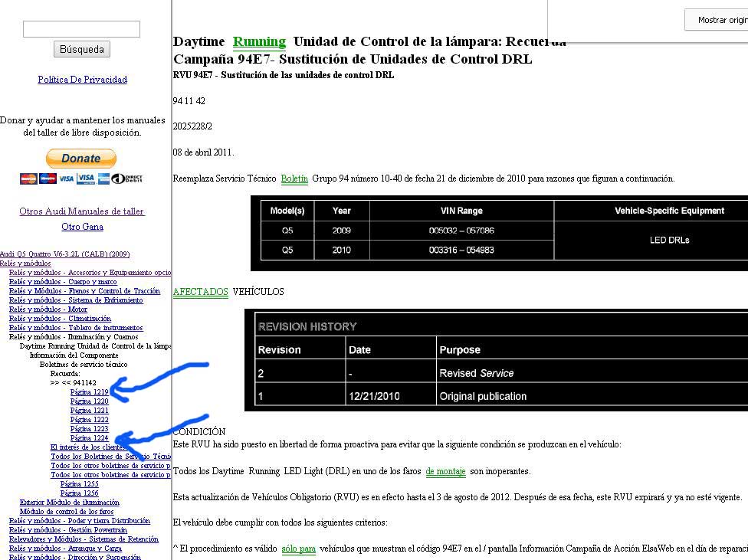
Task: Open Otros Audi Manuales de taller link
Action: click(81, 211)
